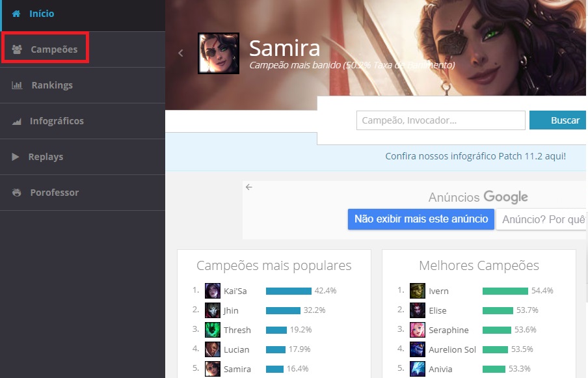The height and width of the screenshot is (378, 588).
Task: Click the Rankings bar chart icon
Action: click(17, 85)
